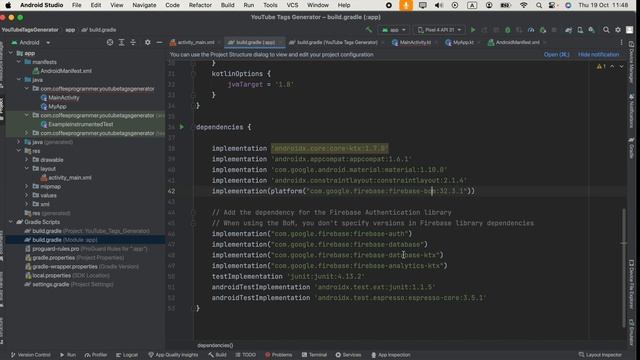This screenshot has height=360, width=640.
Task: Fold the kotlinOptions block in gutter
Action: click(x=193, y=74)
